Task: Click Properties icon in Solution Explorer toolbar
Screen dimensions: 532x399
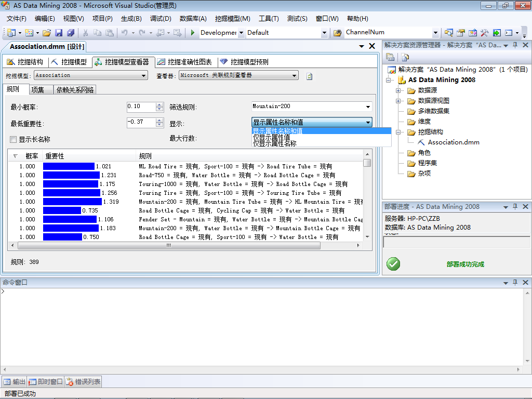Action: [390, 57]
